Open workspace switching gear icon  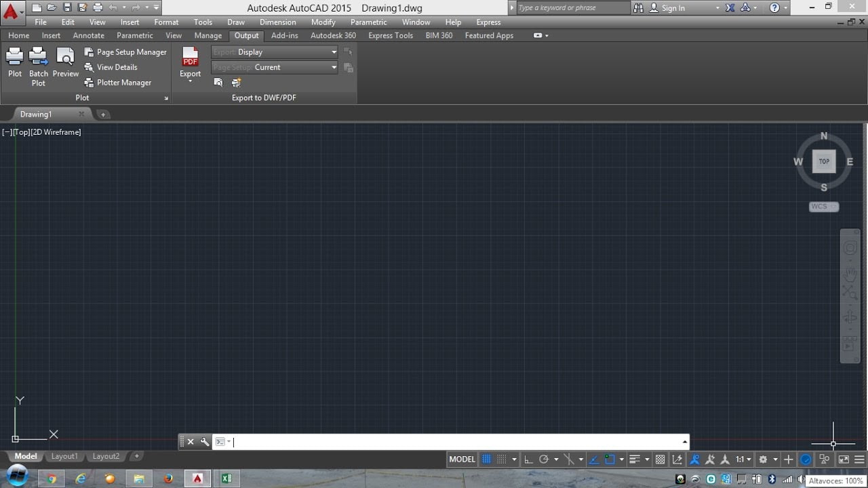[763, 460]
